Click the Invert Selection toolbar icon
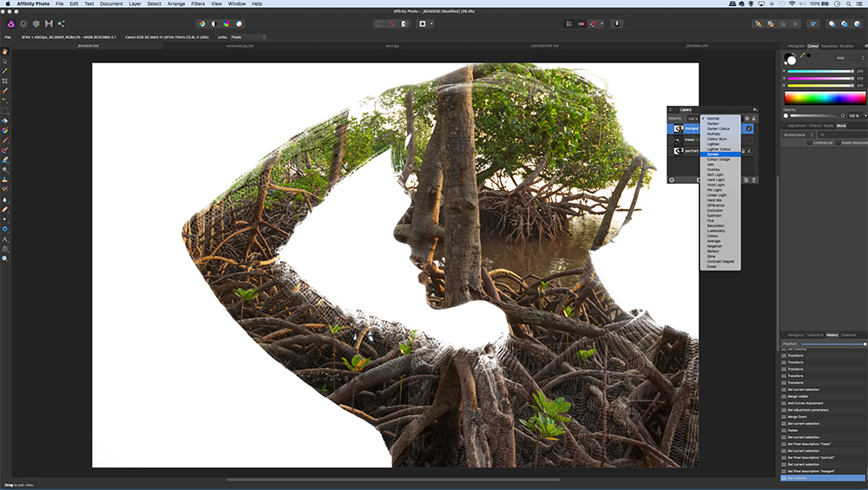 (404, 23)
